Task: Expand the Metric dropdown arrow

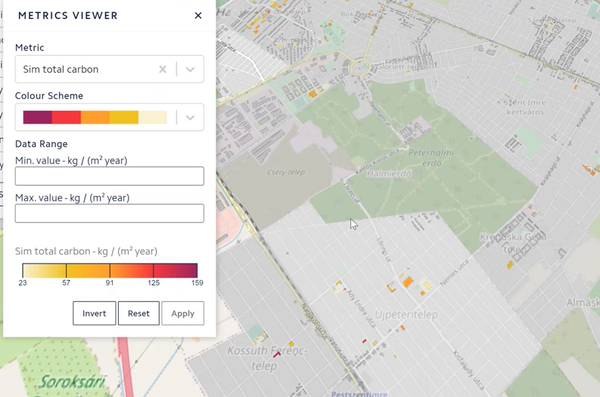Action: pyautogui.click(x=190, y=69)
